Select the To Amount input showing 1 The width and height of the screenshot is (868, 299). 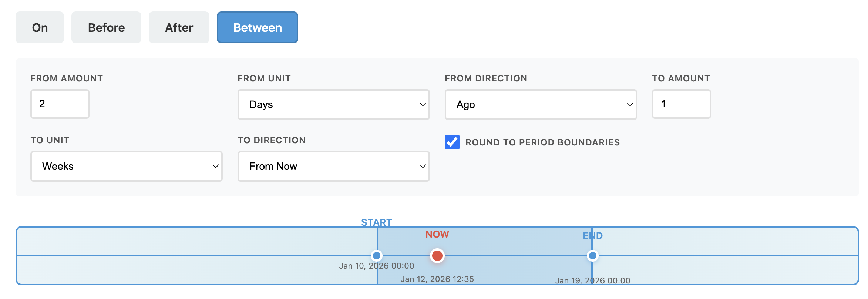coord(681,104)
